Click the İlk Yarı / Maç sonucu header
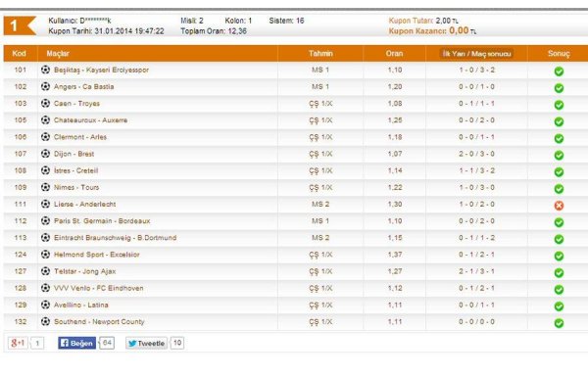 (x=476, y=54)
